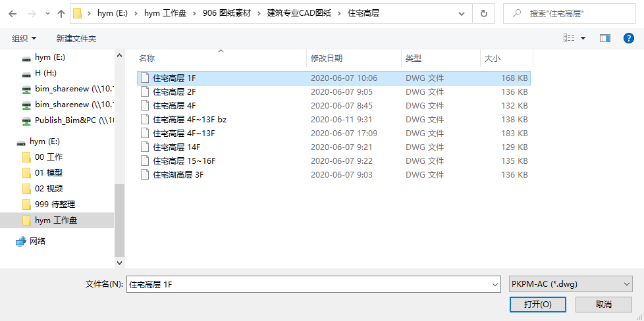644x321 pixels.
Task: Click hym (E:) breadcrumb in address bar
Action: 113,14
